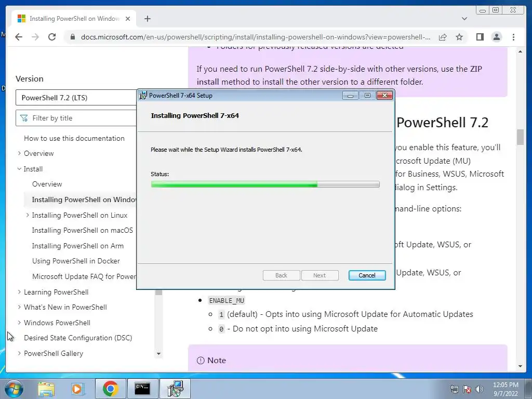This screenshot has height=399, width=532.
Task: Open a new tab with the plus icon
Action: coord(147,19)
